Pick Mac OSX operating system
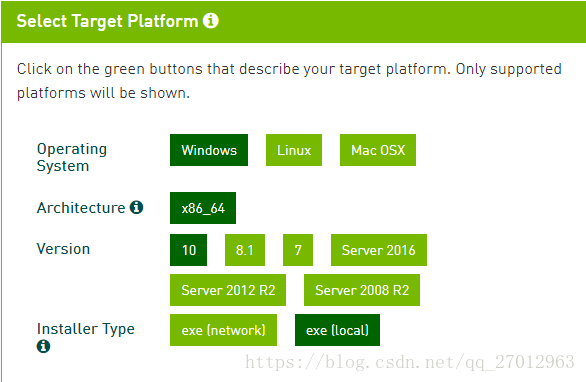The height and width of the screenshot is (382, 586). pyautogui.click(x=378, y=150)
